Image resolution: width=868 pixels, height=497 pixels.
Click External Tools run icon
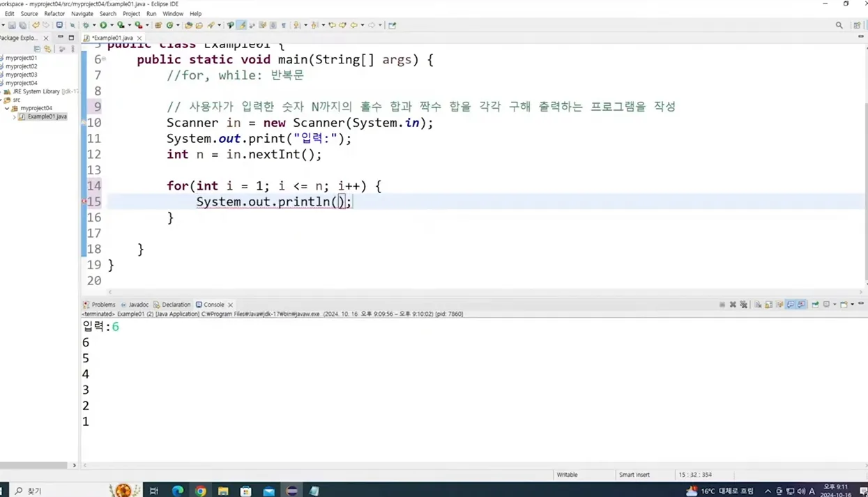click(138, 25)
